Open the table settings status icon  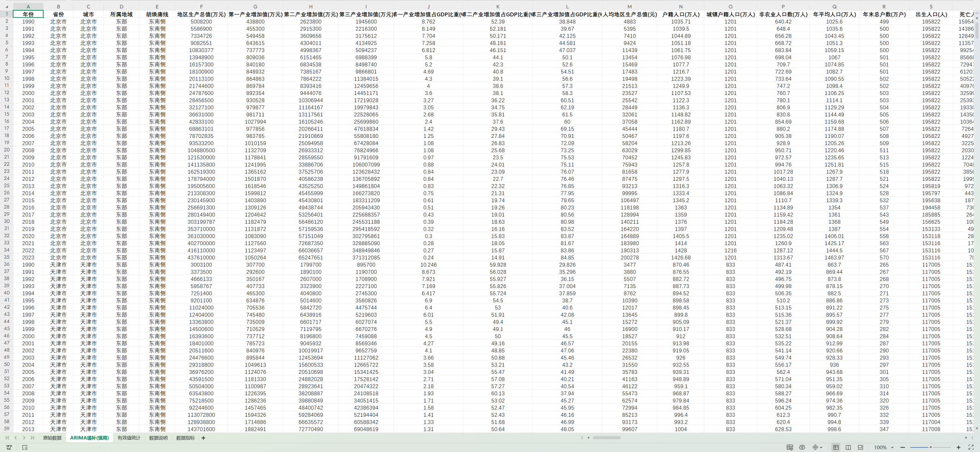coord(790,447)
